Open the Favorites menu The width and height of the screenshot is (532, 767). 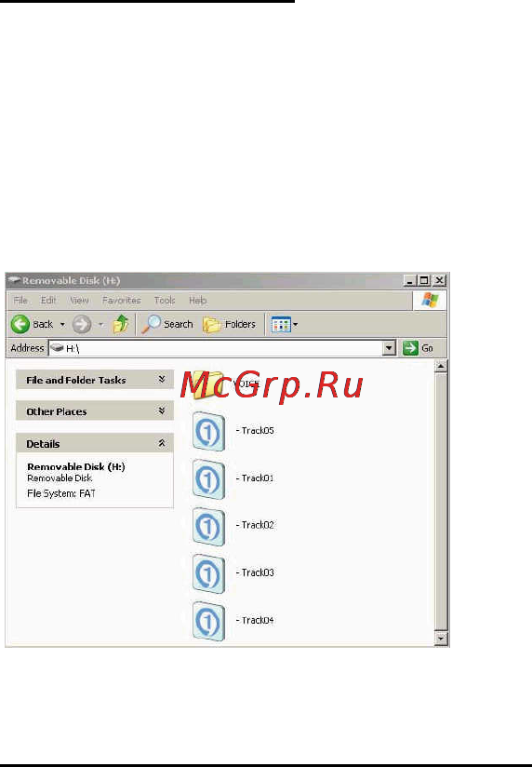point(121,300)
